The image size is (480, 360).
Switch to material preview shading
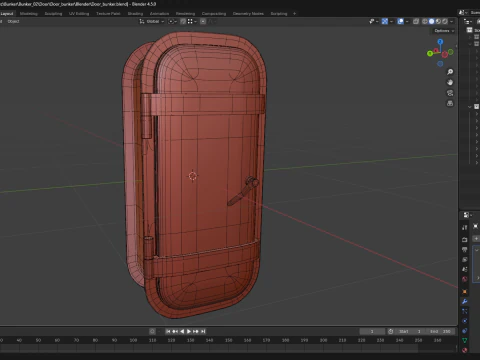(x=438, y=21)
